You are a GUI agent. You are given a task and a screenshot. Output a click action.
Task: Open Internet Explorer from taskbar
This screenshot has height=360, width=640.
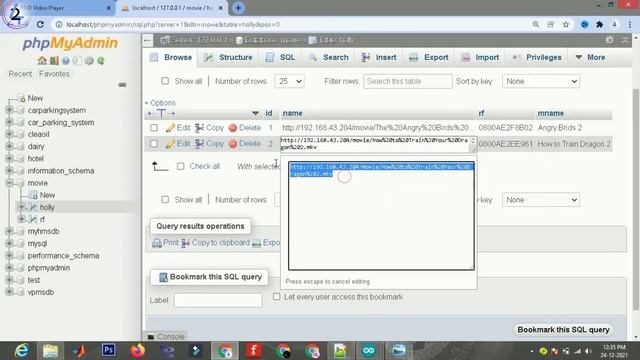[21, 351]
